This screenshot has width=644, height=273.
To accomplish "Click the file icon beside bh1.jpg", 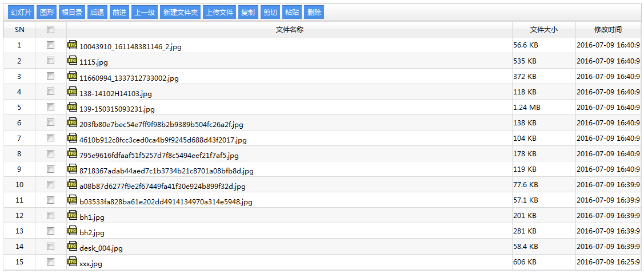I will tap(72, 215).
